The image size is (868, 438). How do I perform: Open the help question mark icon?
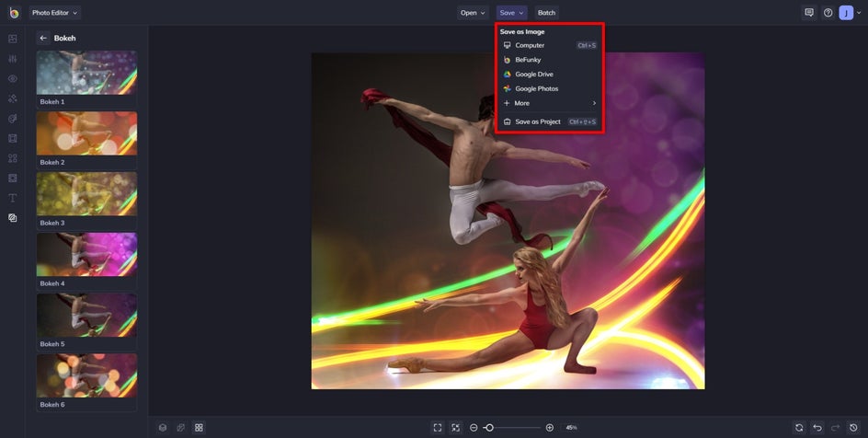(828, 13)
